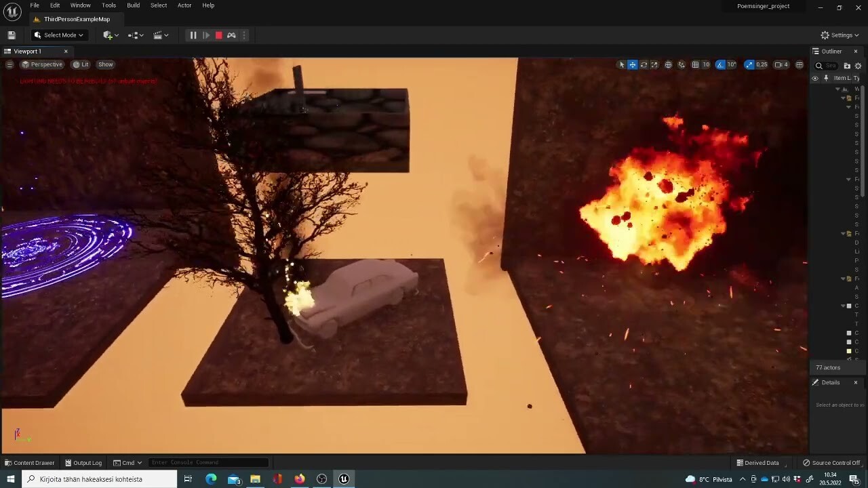Activate the selection arrow tool
This screenshot has width=868, height=488.
621,64
